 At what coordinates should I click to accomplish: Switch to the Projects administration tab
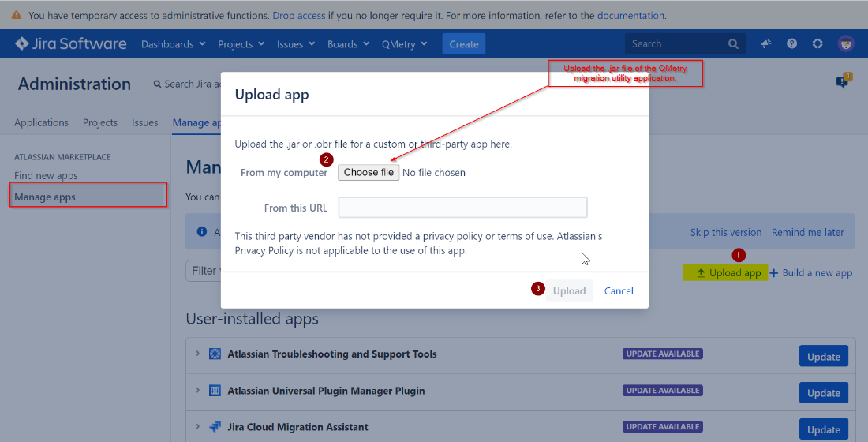100,122
